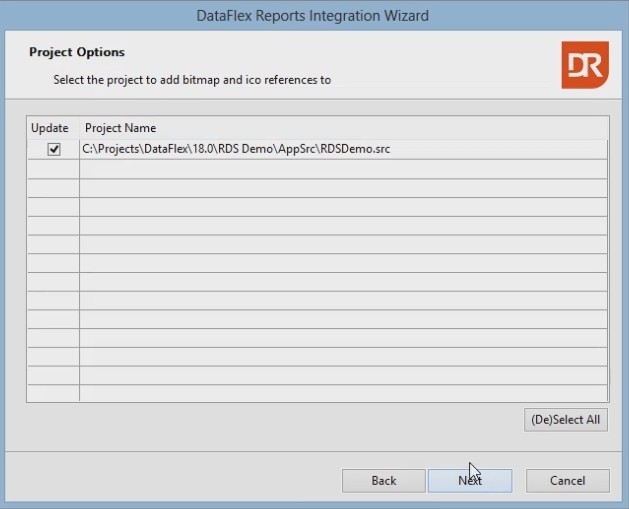The height and width of the screenshot is (509, 629).
Task: Cancel the integration wizard
Action: pyautogui.click(x=568, y=481)
